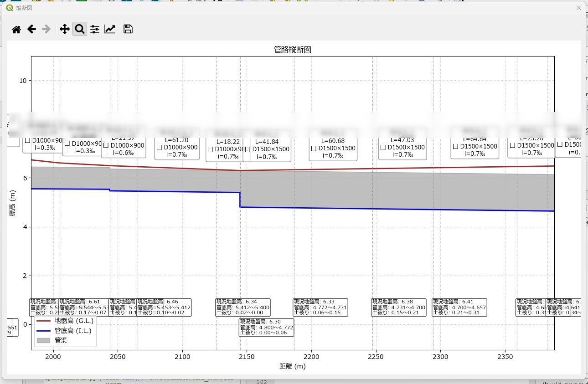Open Configure subplots sliders icon

(95, 30)
